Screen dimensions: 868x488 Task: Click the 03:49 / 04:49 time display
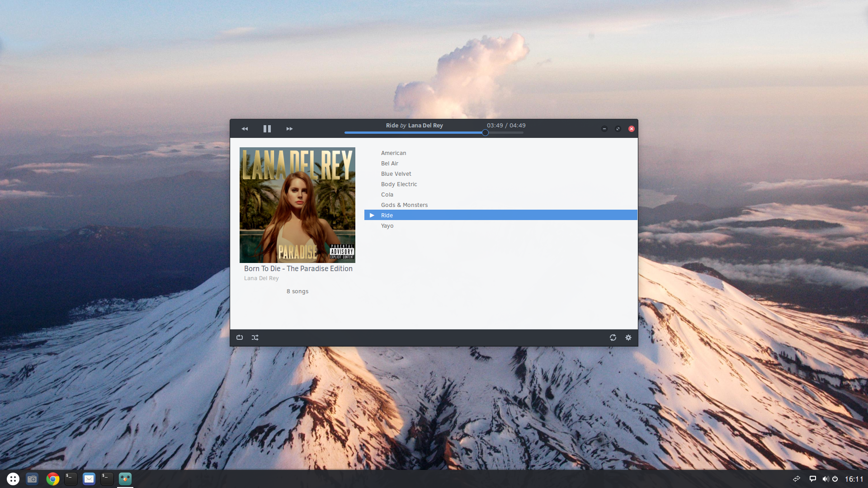pos(506,126)
